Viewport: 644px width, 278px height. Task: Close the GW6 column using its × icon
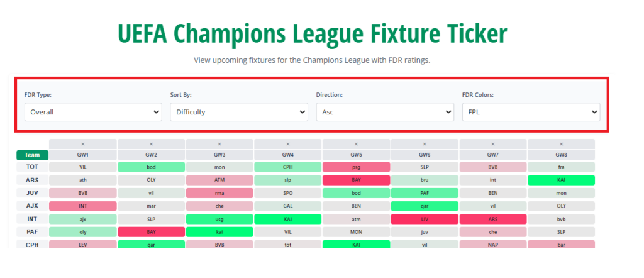coord(425,144)
